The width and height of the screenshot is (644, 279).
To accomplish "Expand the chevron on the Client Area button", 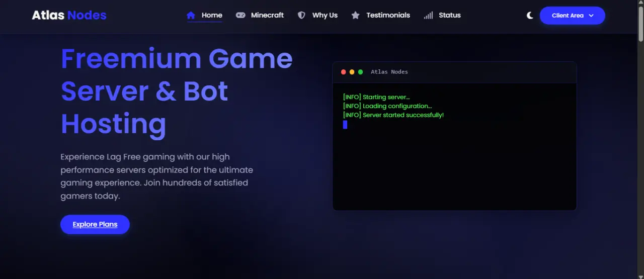I will point(591,16).
